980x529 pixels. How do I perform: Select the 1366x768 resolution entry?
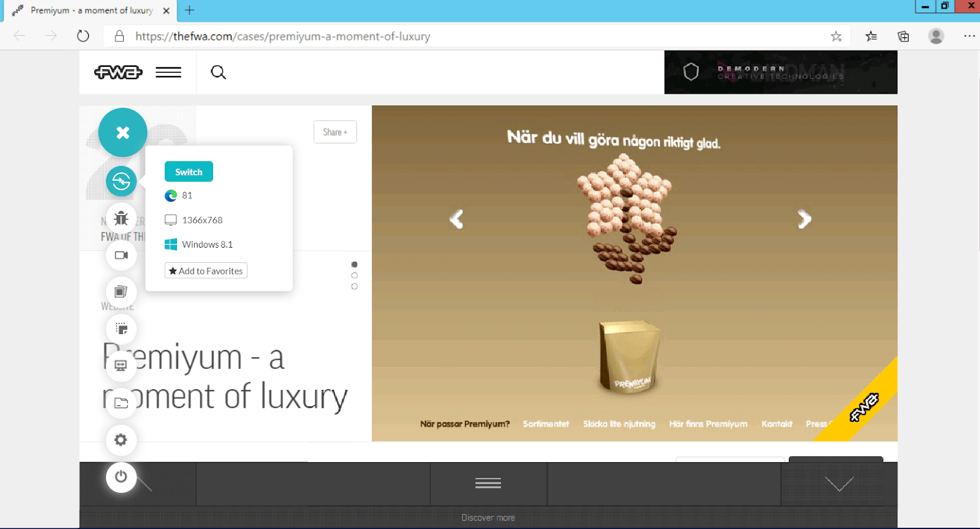(194, 220)
